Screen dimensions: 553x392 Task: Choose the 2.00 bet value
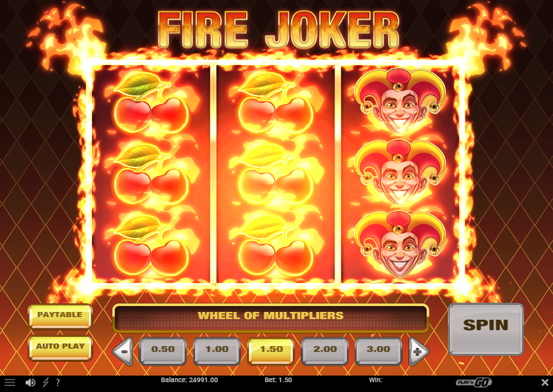tap(325, 351)
